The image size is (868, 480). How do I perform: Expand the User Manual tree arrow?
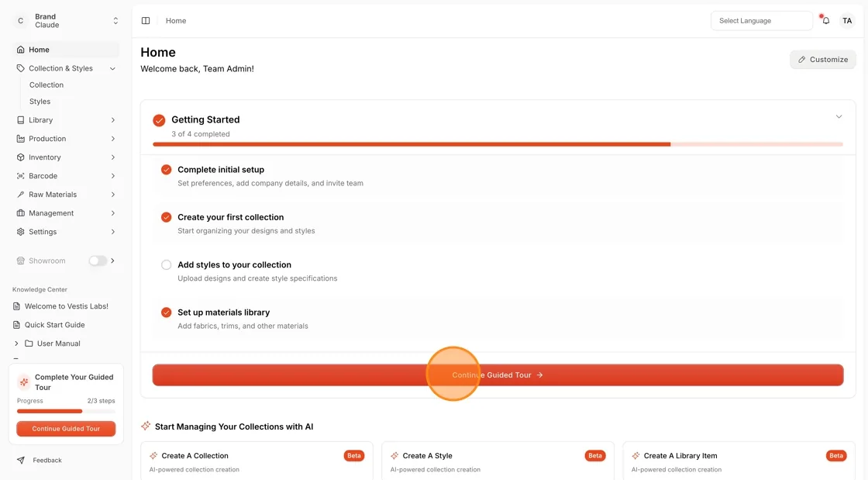coord(16,344)
